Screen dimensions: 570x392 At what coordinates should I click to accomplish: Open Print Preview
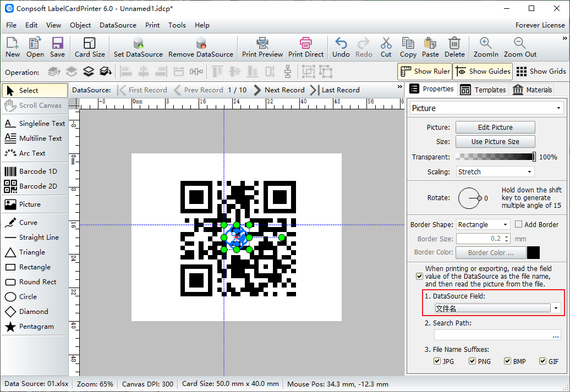262,47
